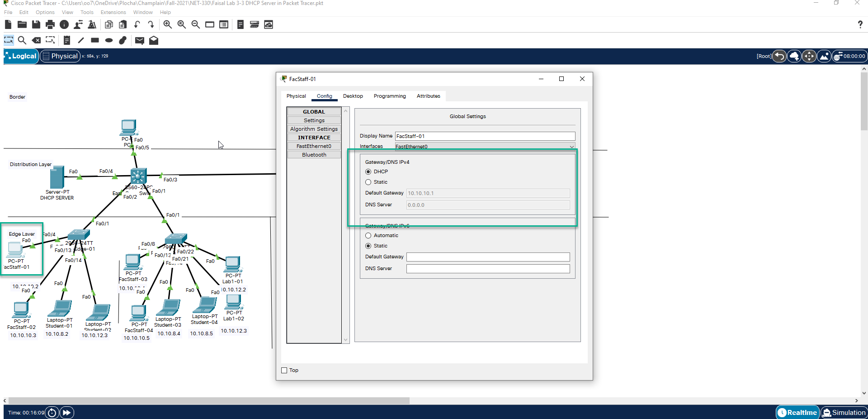Click Fast Forward Time button
This screenshot has height=419, width=868.
tap(67, 412)
